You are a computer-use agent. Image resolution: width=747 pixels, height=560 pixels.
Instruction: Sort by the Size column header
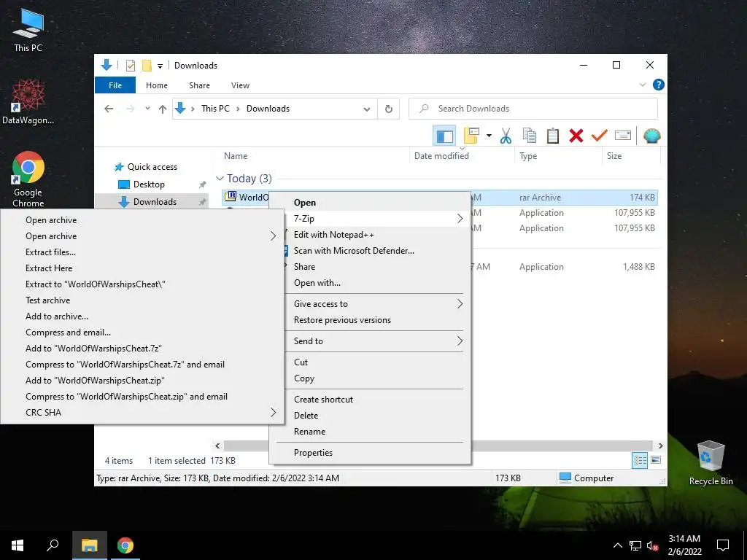tap(614, 156)
